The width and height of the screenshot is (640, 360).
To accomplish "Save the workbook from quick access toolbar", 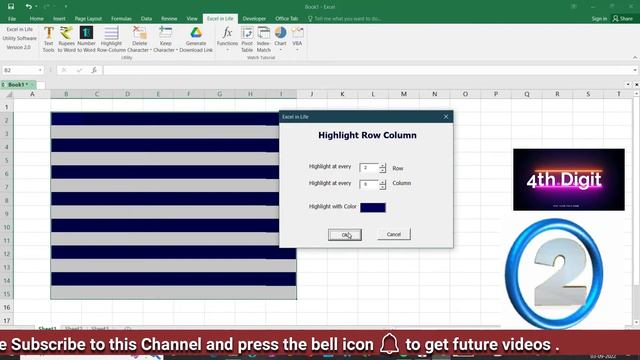I will [x=11, y=7].
